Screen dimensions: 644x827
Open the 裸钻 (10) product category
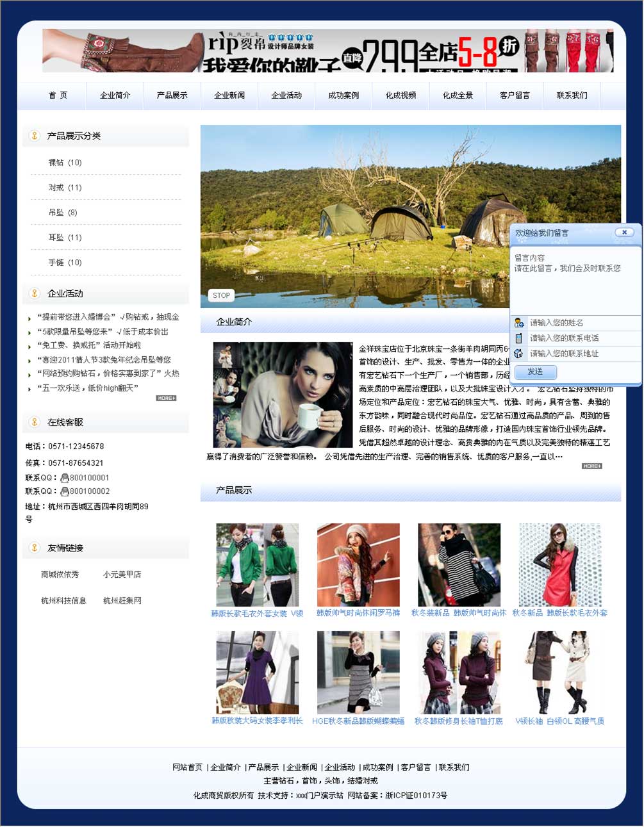point(65,163)
